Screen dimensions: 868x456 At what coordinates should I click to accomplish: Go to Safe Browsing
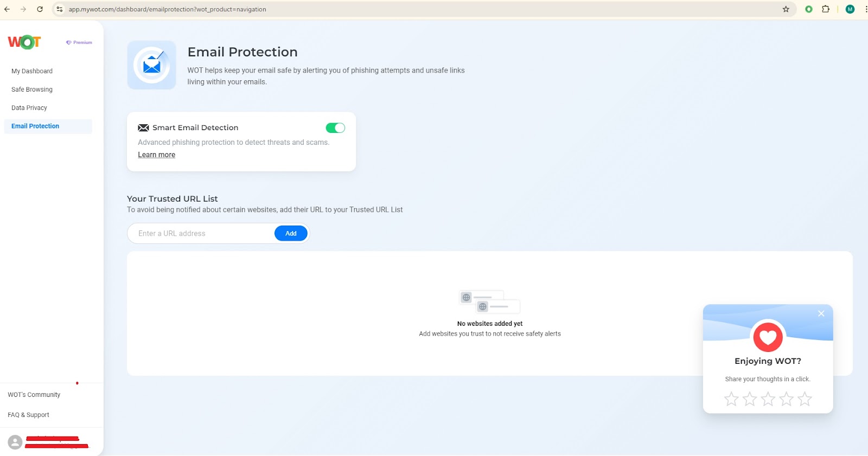click(32, 89)
